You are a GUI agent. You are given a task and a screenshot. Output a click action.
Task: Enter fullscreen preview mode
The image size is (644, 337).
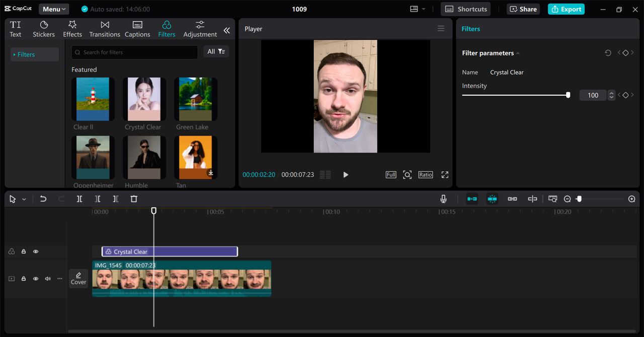tap(445, 175)
